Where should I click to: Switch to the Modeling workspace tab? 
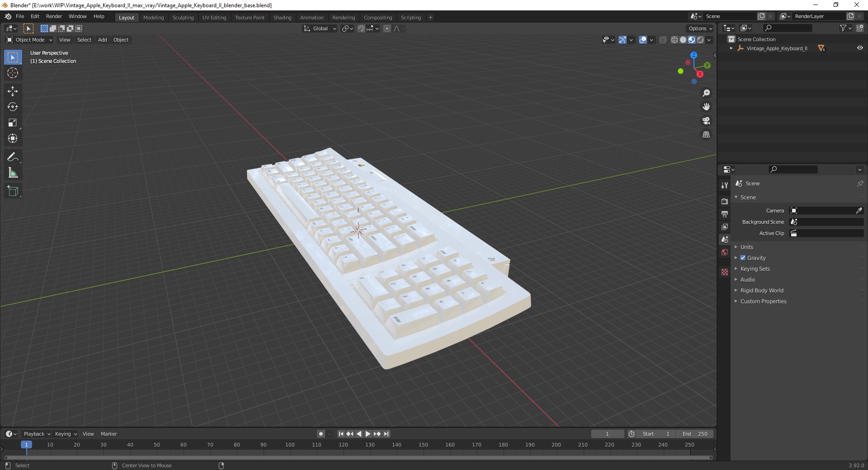153,18
